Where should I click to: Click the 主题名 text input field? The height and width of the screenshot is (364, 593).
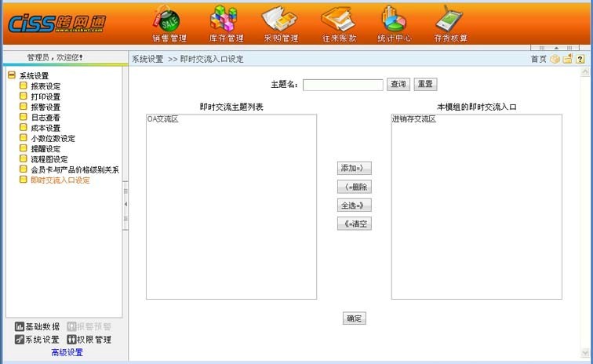[343, 85]
